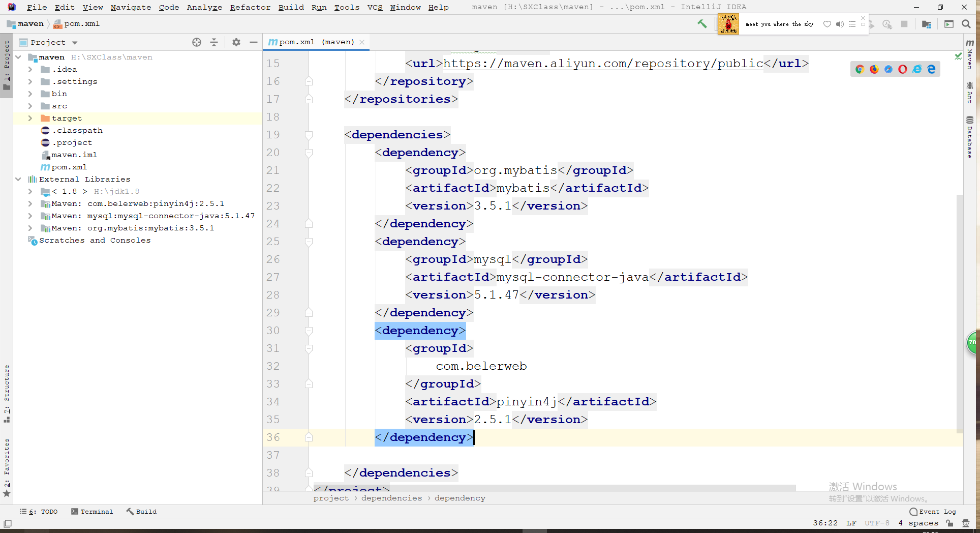
Task: Expand Maven pinyin4j library node
Action: (30, 203)
